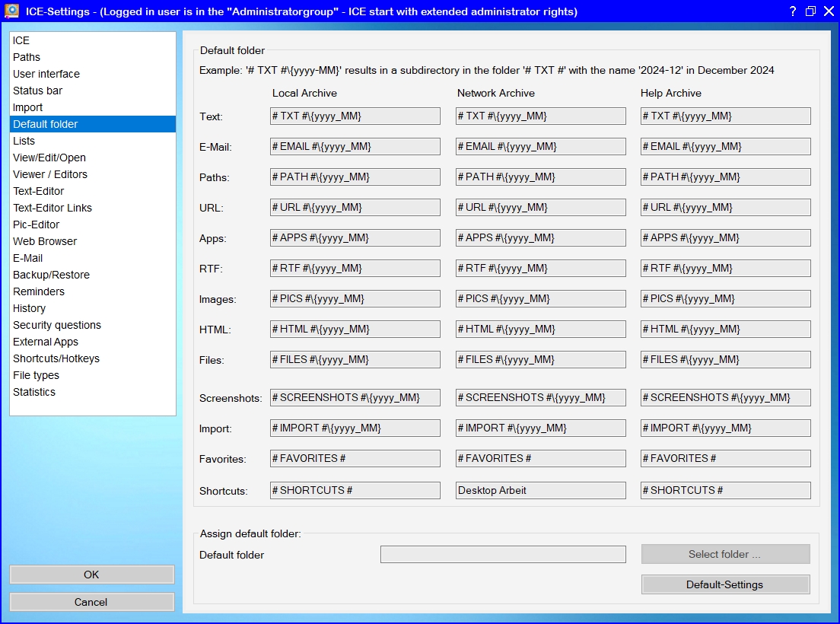
Task: Go to Backup/Restore settings
Action: tap(51, 275)
